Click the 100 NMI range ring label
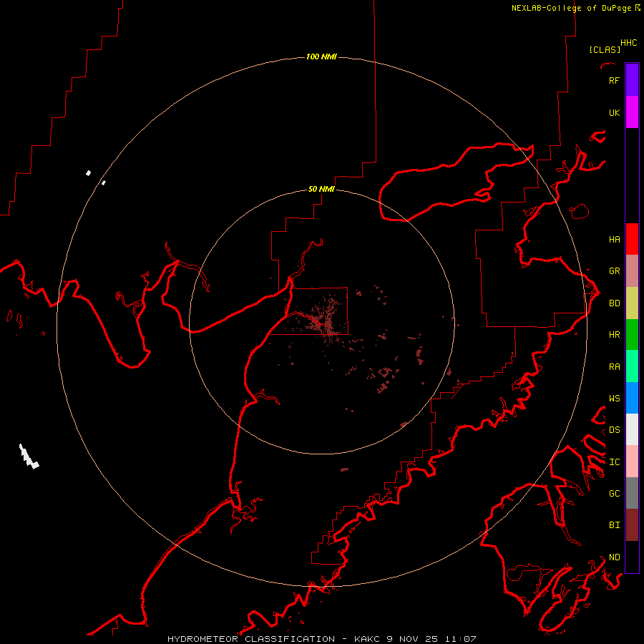 [x=321, y=57]
